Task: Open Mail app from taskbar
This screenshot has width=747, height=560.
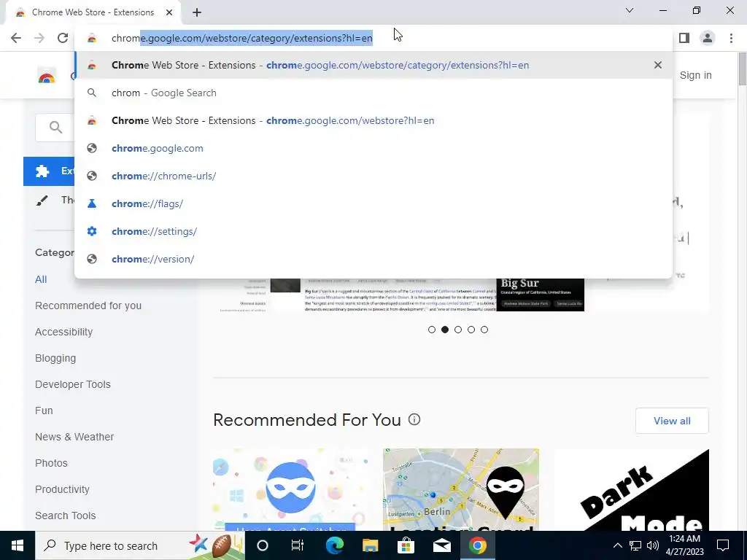Action: pyautogui.click(x=442, y=545)
